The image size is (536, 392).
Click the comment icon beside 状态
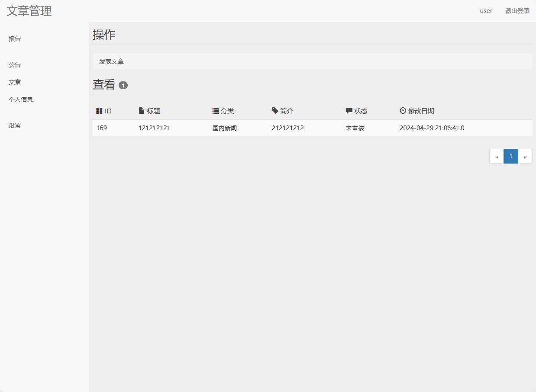349,110
